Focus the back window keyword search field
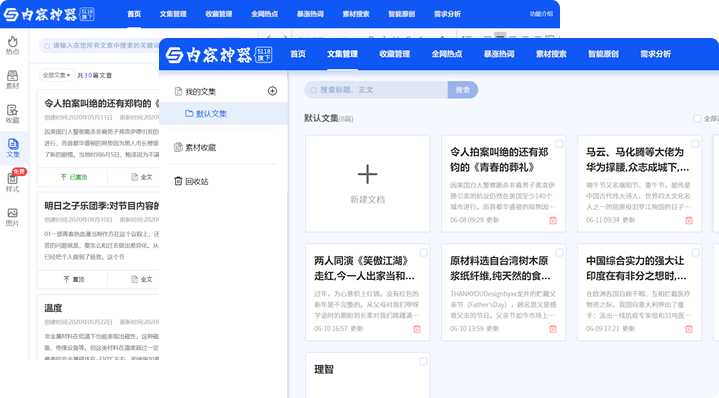 click(x=100, y=45)
